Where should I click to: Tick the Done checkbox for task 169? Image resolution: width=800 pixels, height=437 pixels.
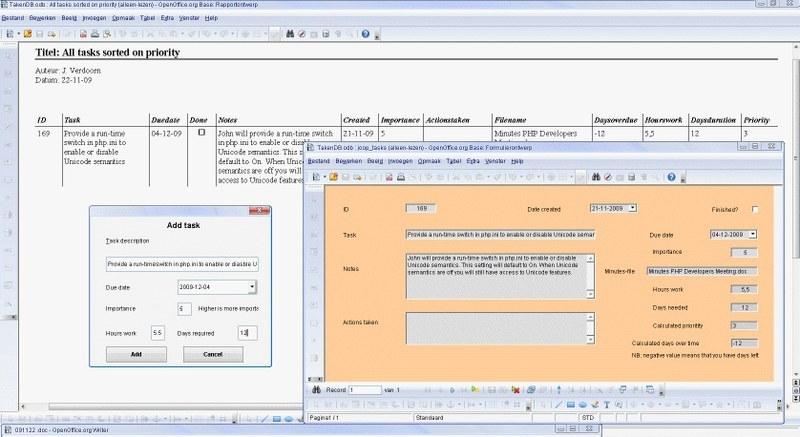click(202, 132)
